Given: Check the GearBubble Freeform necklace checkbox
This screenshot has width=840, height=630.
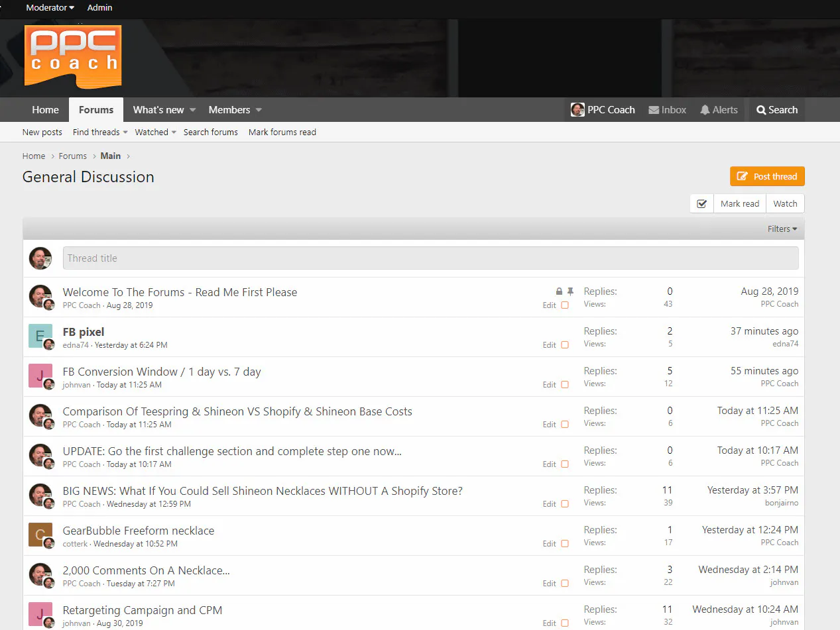Looking at the screenshot, I should pos(565,544).
